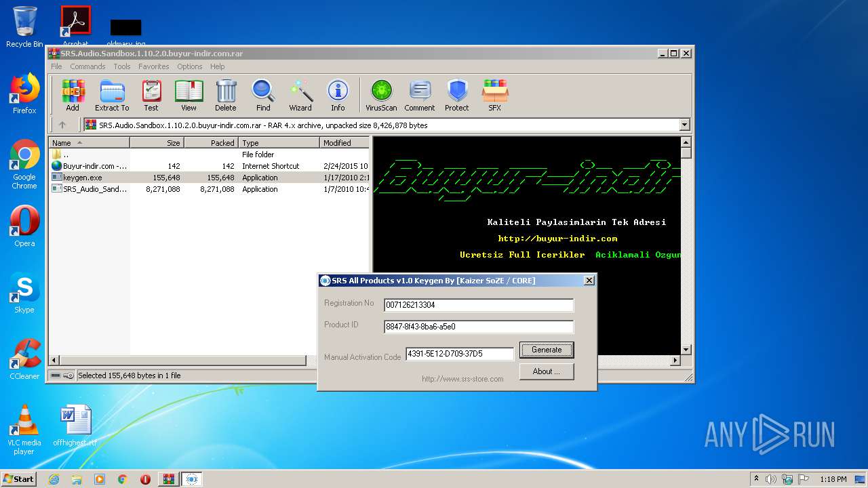Open the Options menu
The width and height of the screenshot is (868, 488).
tap(190, 66)
